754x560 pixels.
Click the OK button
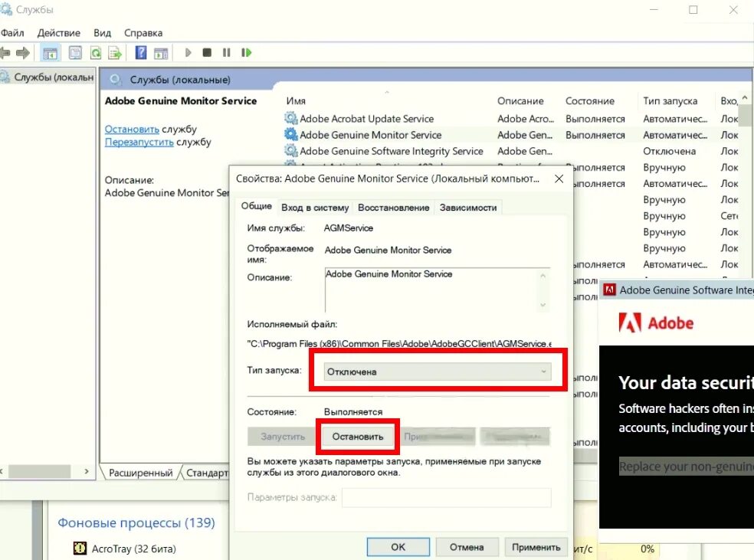(x=398, y=546)
